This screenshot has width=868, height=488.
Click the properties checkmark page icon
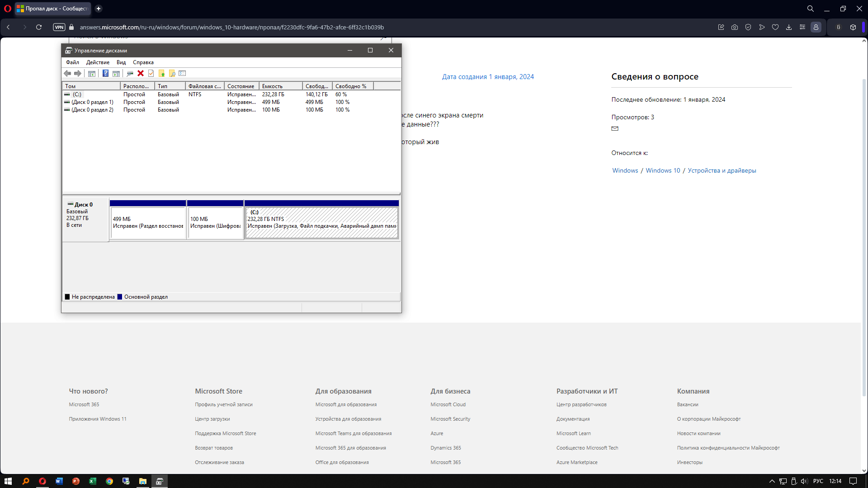pyautogui.click(x=151, y=73)
